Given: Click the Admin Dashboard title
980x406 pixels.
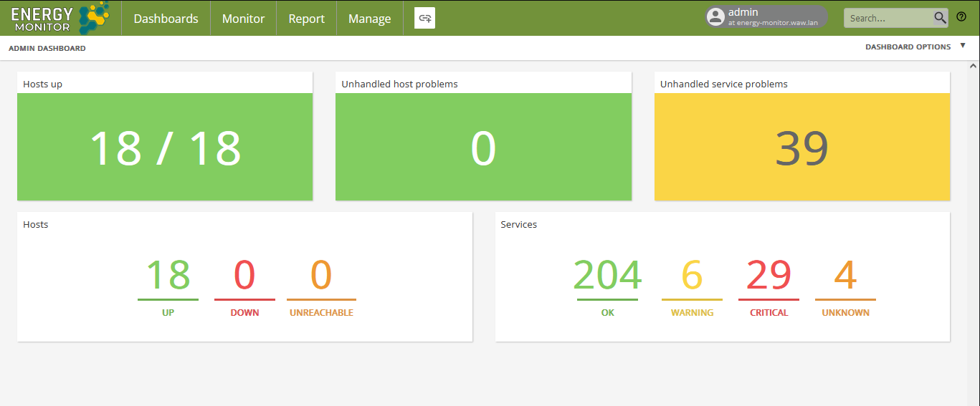Looking at the screenshot, I should (x=47, y=49).
